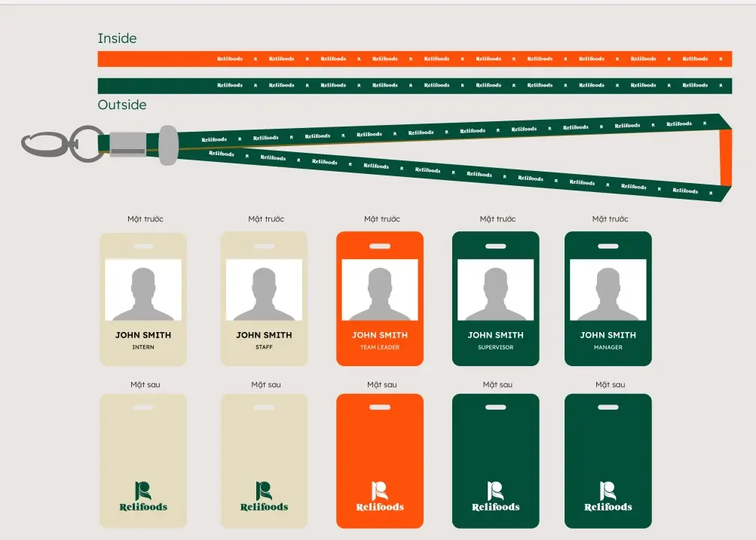This screenshot has height=540, width=756.
Task: Click the Relifoods logo beneath the Manager badge
Action: [608, 496]
